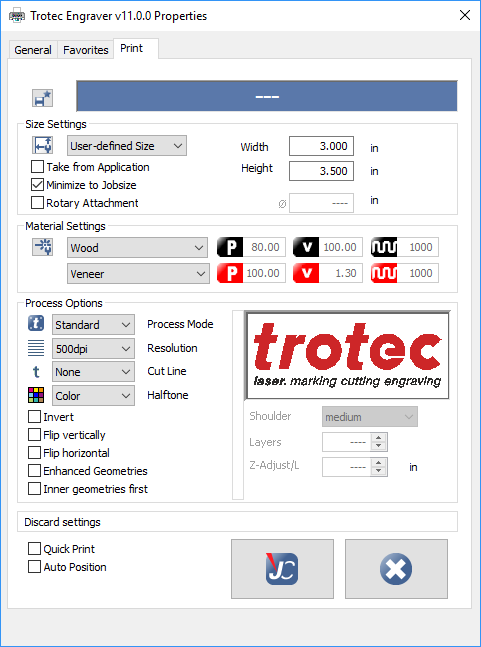Viewport: 481px width, 647px height.
Task: Check Enhanced Geometries
Action: (34, 471)
